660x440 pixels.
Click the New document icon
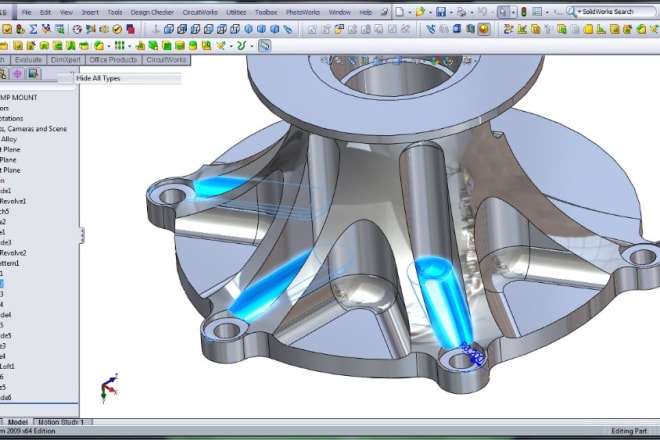[400, 12]
